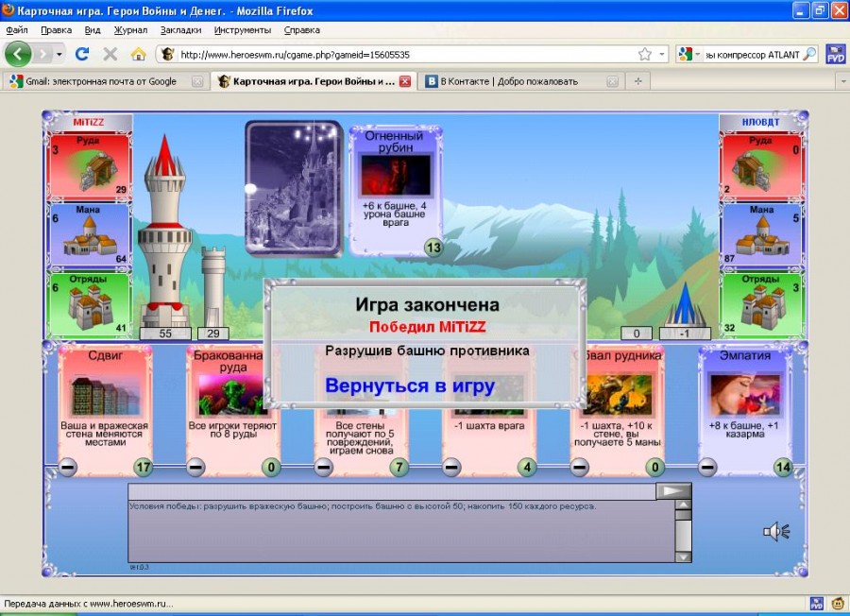Click the Огненный рубин played card
850x616 pixels.
coord(395,190)
